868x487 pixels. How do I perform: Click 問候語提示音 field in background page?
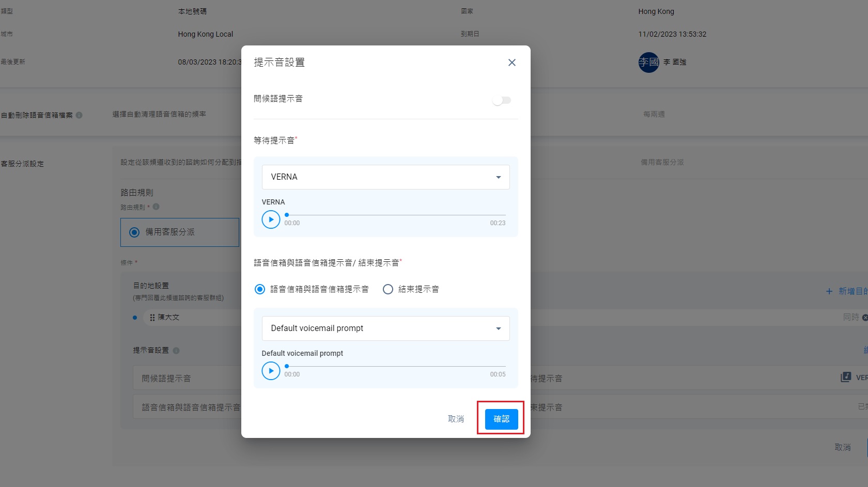pyautogui.click(x=187, y=378)
